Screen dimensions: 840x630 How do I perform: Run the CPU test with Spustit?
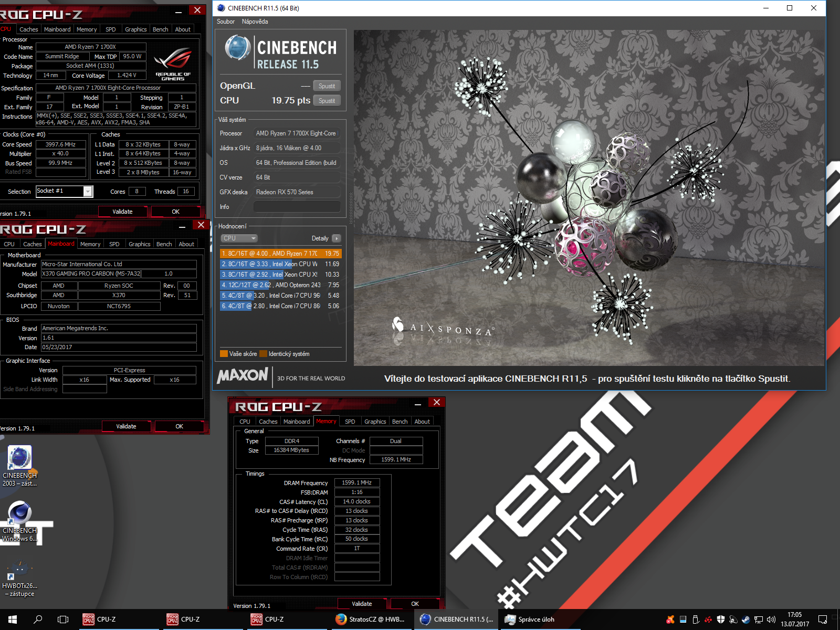point(327,101)
